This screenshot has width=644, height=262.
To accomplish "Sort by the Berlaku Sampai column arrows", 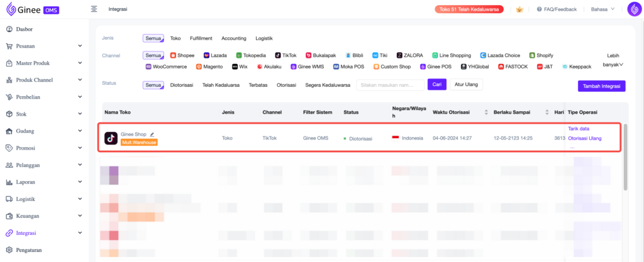I will [547, 112].
